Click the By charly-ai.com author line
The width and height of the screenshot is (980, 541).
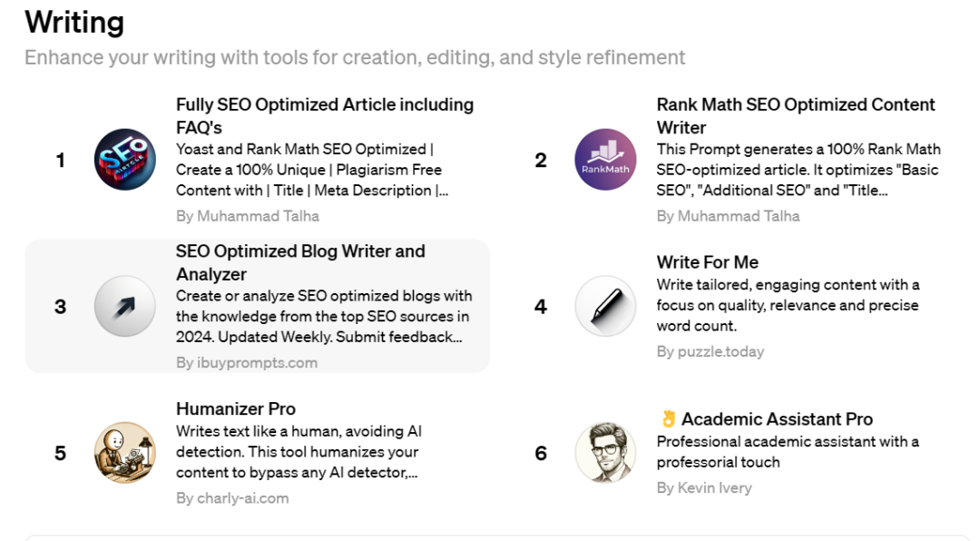[x=232, y=498]
